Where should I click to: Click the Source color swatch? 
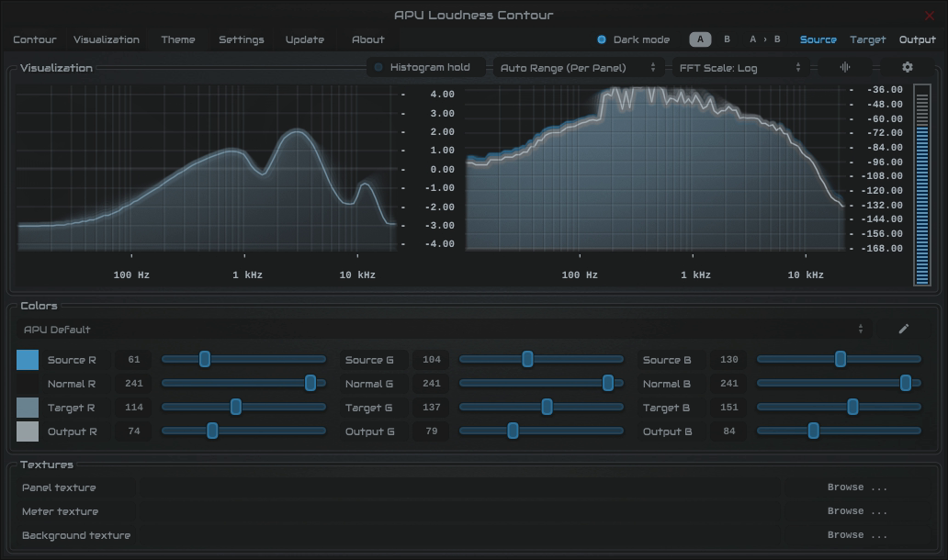28,360
